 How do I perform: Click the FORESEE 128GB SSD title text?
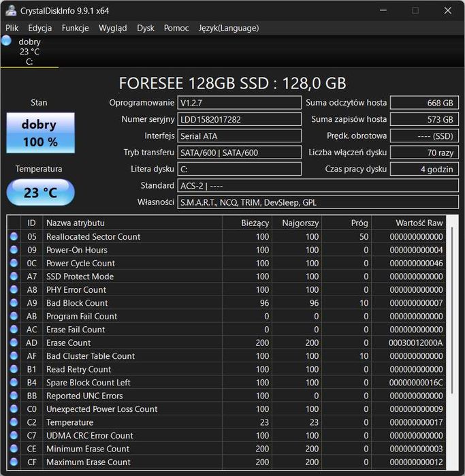click(233, 83)
